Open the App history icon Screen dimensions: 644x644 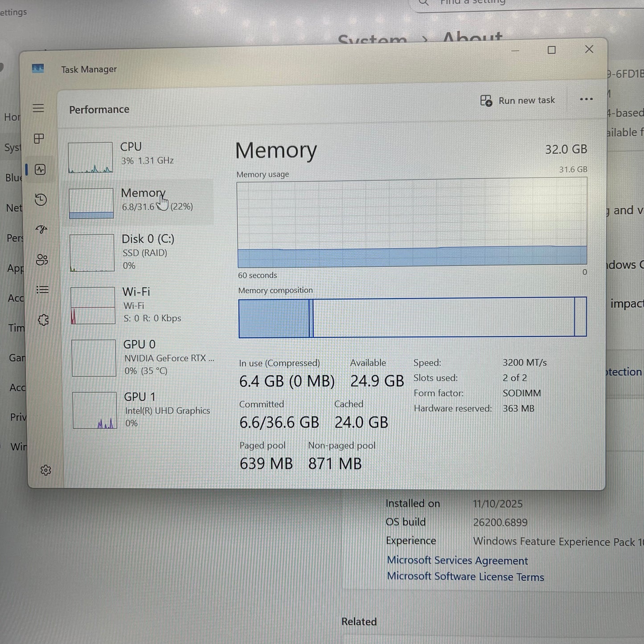(x=41, y=199)
